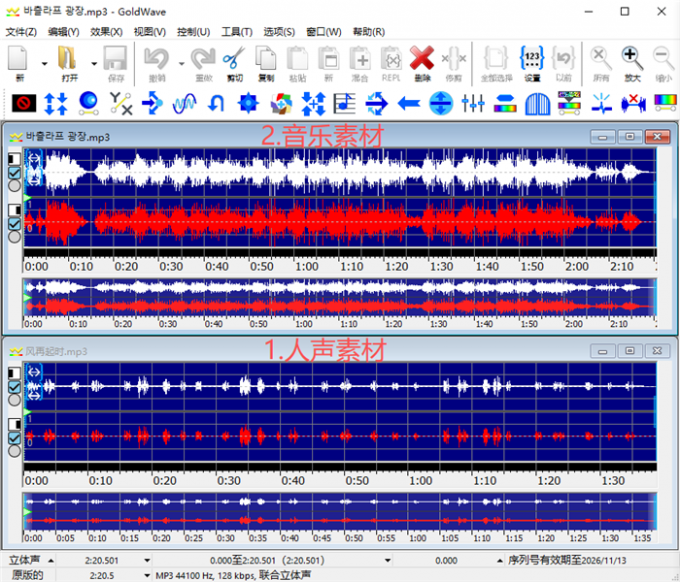Click the red Delete (删除) X icon
Viewport: 680px width, 582px height.
(421, 60)
